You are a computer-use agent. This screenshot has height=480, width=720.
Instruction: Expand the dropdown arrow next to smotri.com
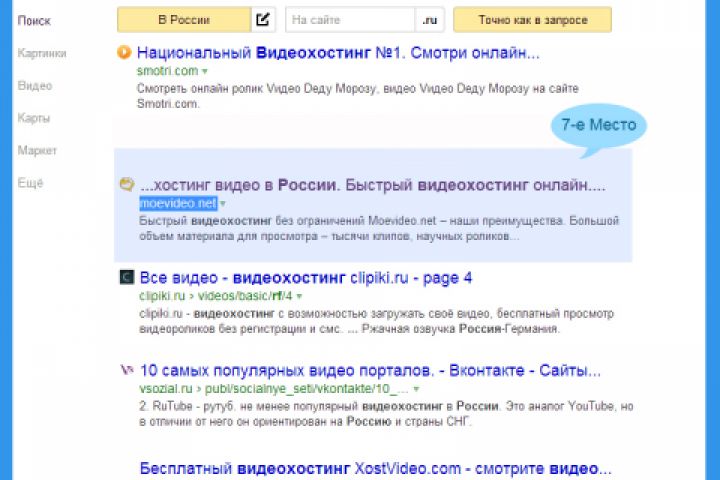[205, 71]
